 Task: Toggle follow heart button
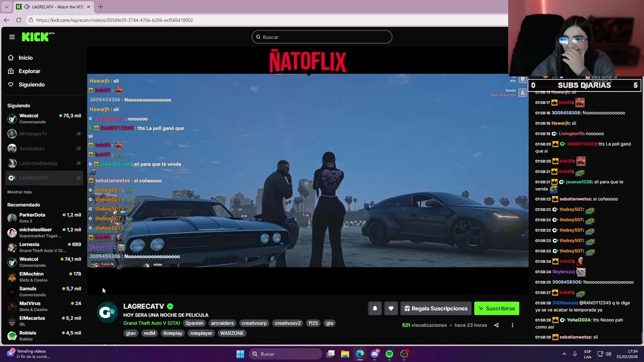391,309
